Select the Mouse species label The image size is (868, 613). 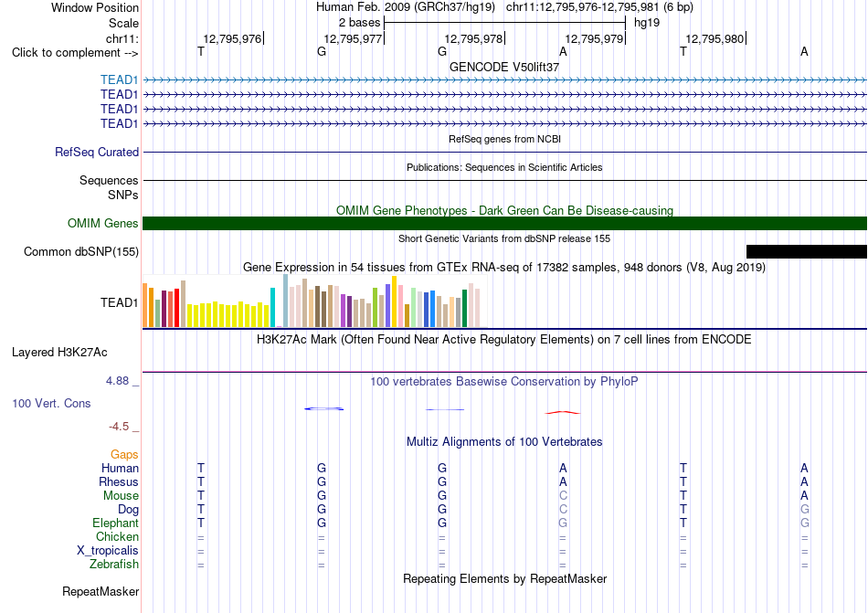[121, 496]
